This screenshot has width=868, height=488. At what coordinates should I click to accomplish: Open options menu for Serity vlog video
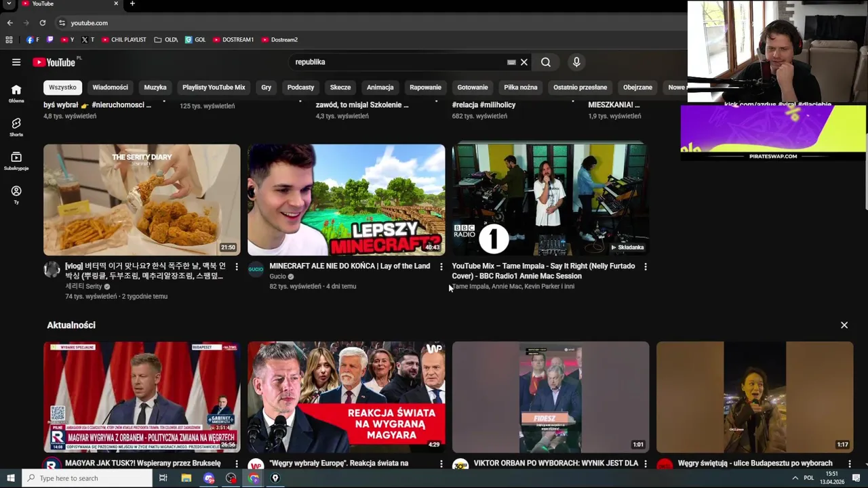[x=237, y=267]
